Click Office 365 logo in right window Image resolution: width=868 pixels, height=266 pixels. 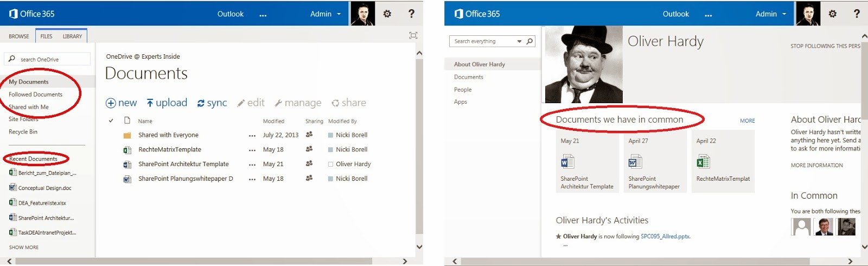coord(477,14)
